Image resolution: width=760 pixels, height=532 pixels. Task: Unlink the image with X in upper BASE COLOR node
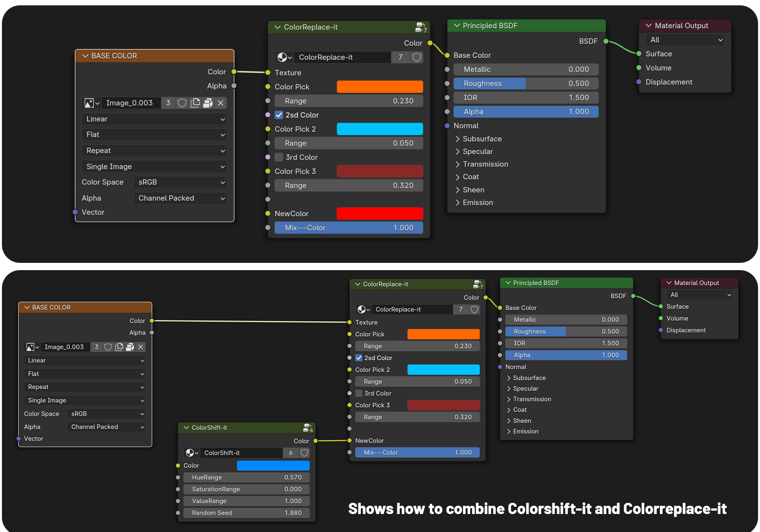[220, 103]
